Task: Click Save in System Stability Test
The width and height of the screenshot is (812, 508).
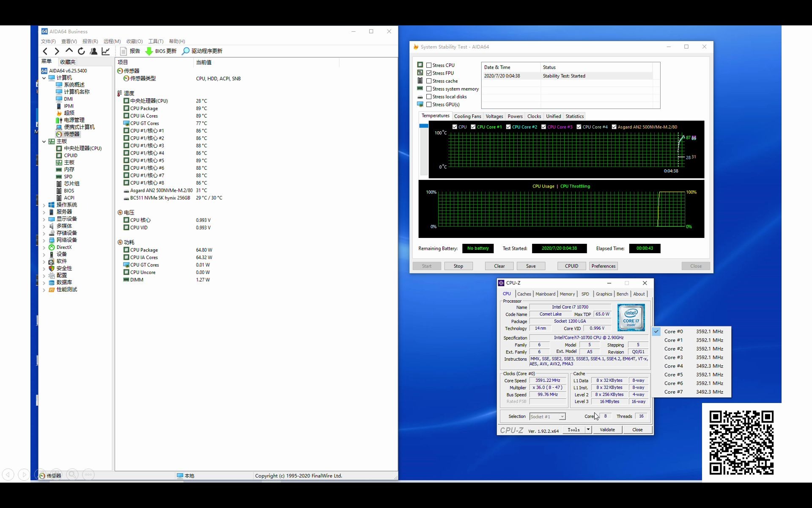Action: [x=531, y=266]
